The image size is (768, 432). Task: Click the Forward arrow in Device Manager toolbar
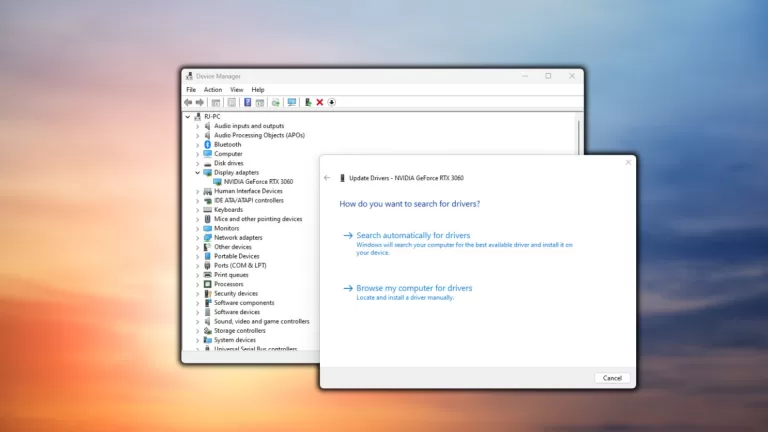[x=200, y=102]
